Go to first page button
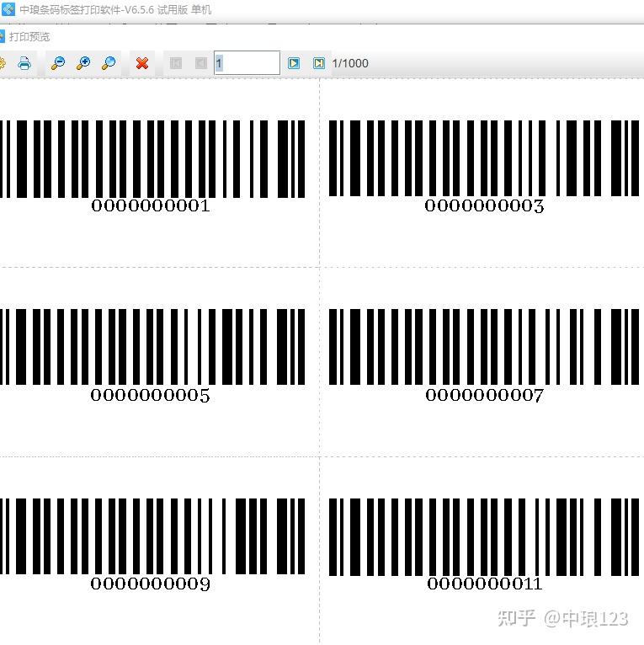644x645 pixels. point(176,63)
